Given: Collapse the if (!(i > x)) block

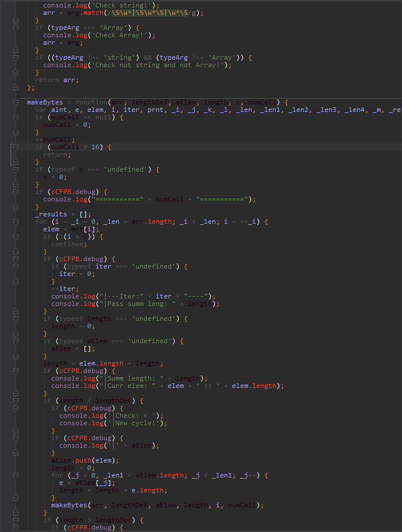Looking at the screenshot, I should click(16, 236).
